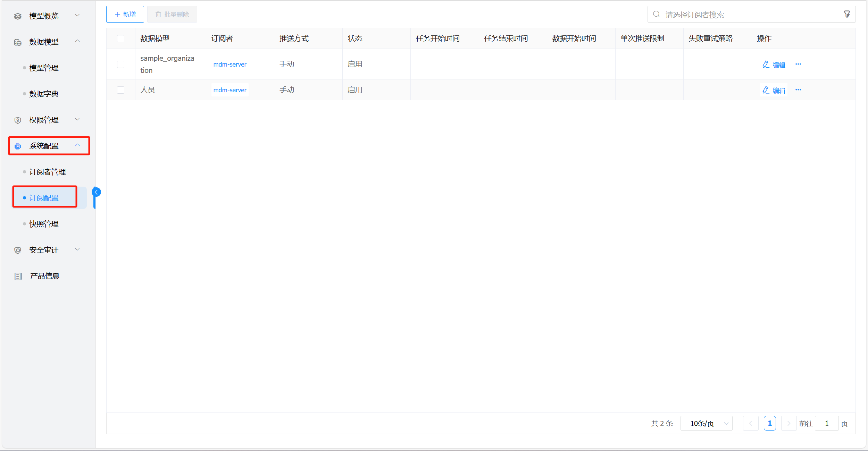Open 快照管理 menu item

[x=44, y=224]
